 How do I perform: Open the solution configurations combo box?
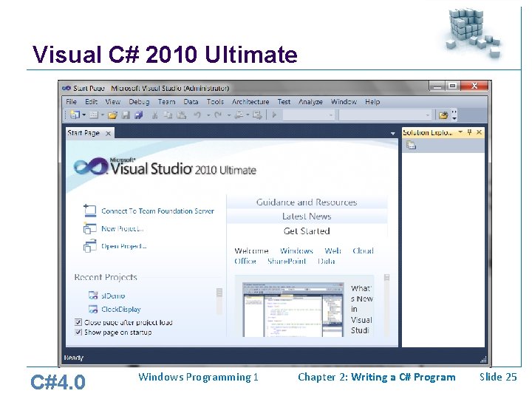(308, 115)
